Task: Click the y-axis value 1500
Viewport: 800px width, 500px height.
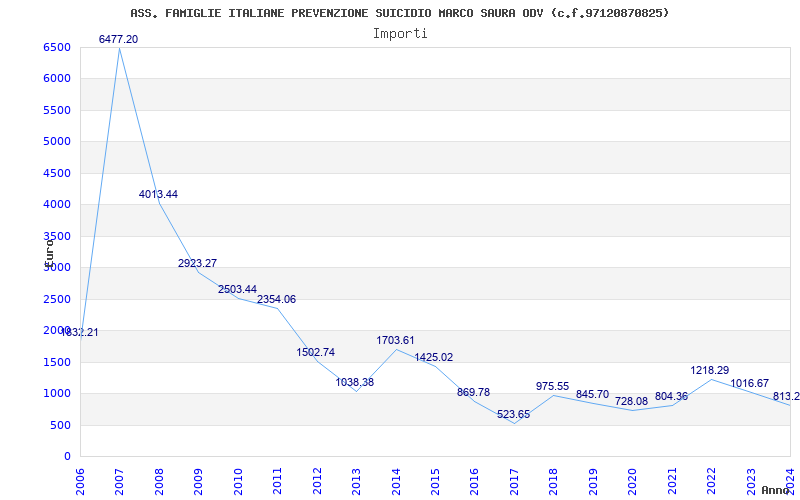Action: [57, 362]
